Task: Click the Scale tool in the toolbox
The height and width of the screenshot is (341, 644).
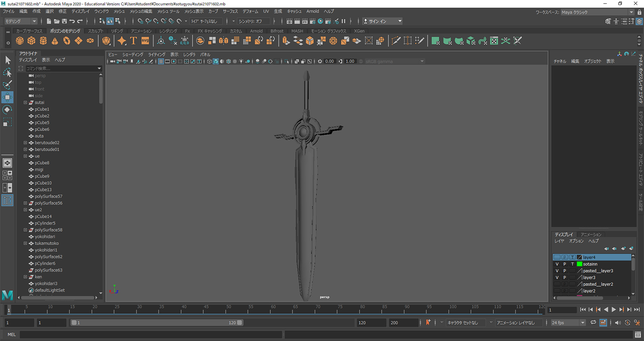Action: pos(7,122)
